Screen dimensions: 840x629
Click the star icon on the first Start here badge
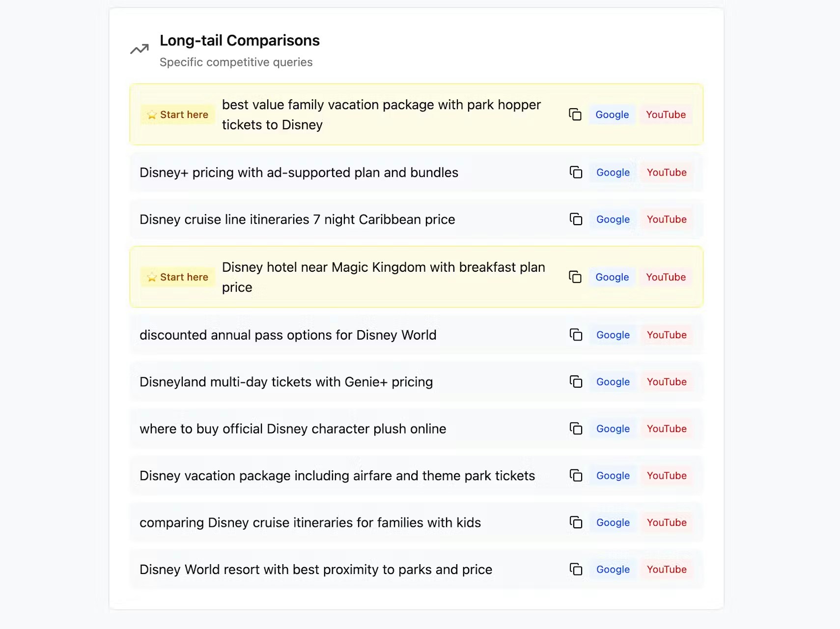(151, 114)
